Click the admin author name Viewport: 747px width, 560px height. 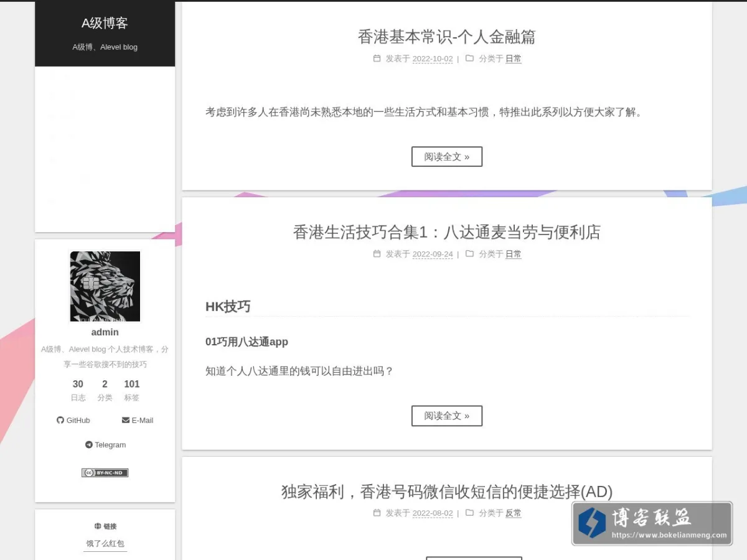click(x=105, y=332)
